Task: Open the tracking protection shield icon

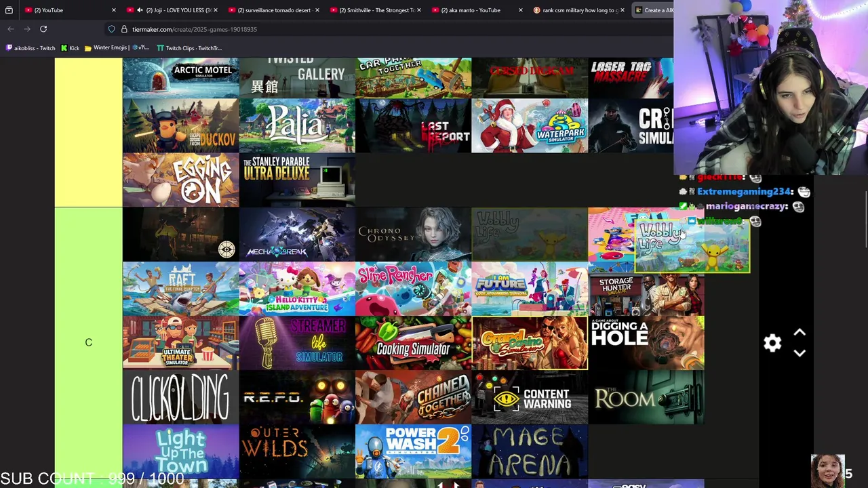Action: pos(111,29)
